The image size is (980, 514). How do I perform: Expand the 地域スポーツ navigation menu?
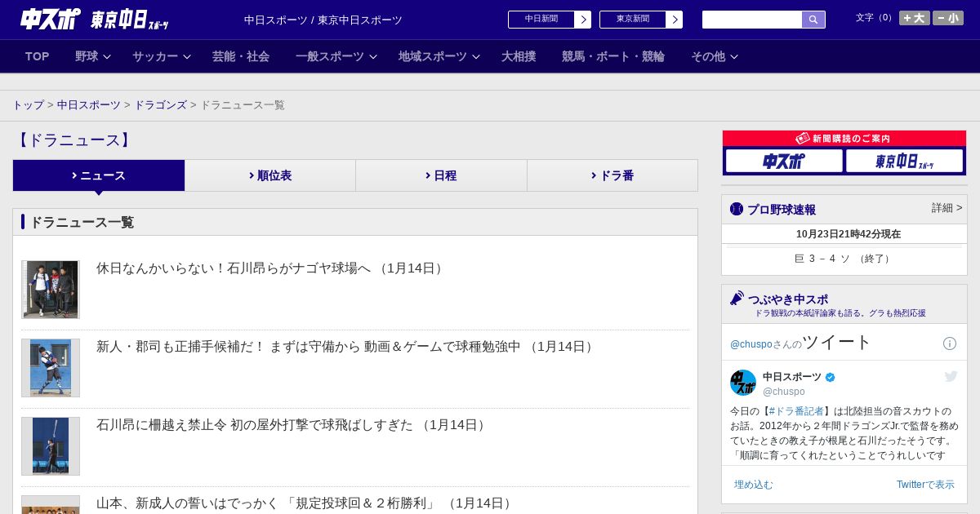click(439, 56)
